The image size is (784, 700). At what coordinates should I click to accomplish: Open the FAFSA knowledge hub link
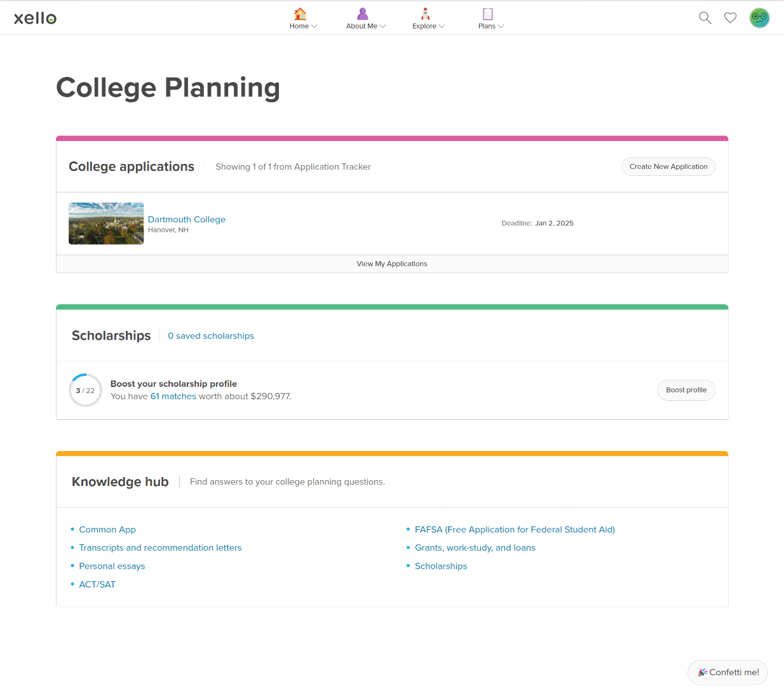515,529
